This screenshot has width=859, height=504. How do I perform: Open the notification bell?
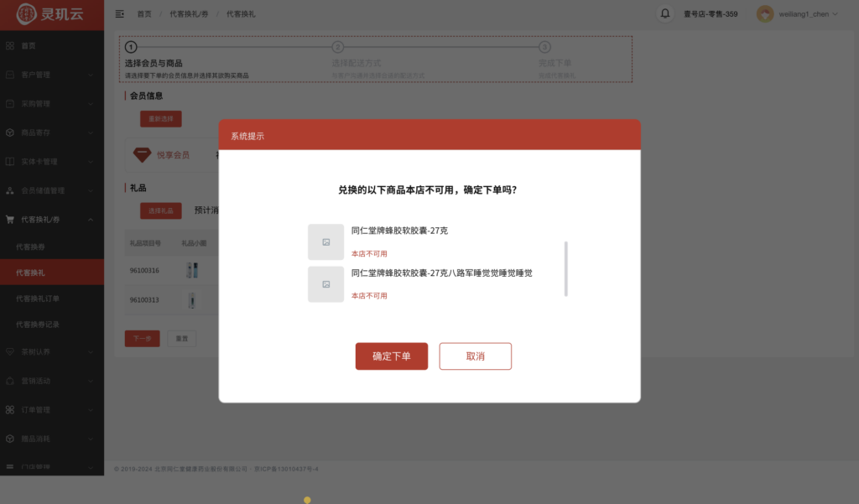coord(664,13)
